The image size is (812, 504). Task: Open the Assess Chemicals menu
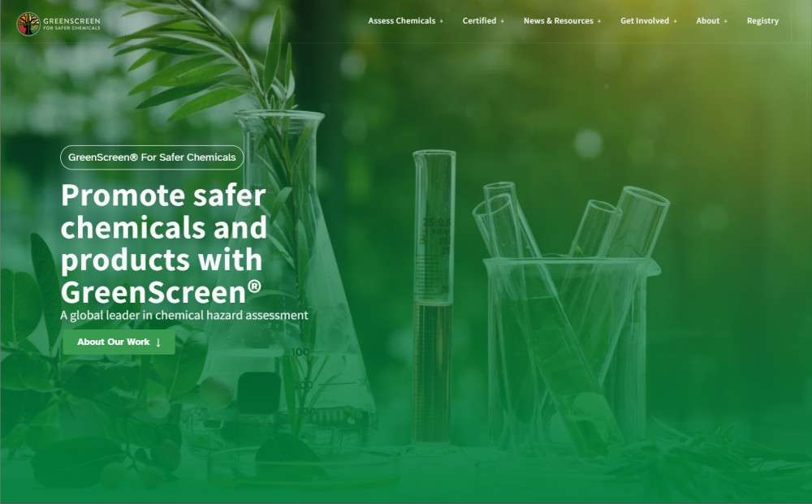point(402,21)
